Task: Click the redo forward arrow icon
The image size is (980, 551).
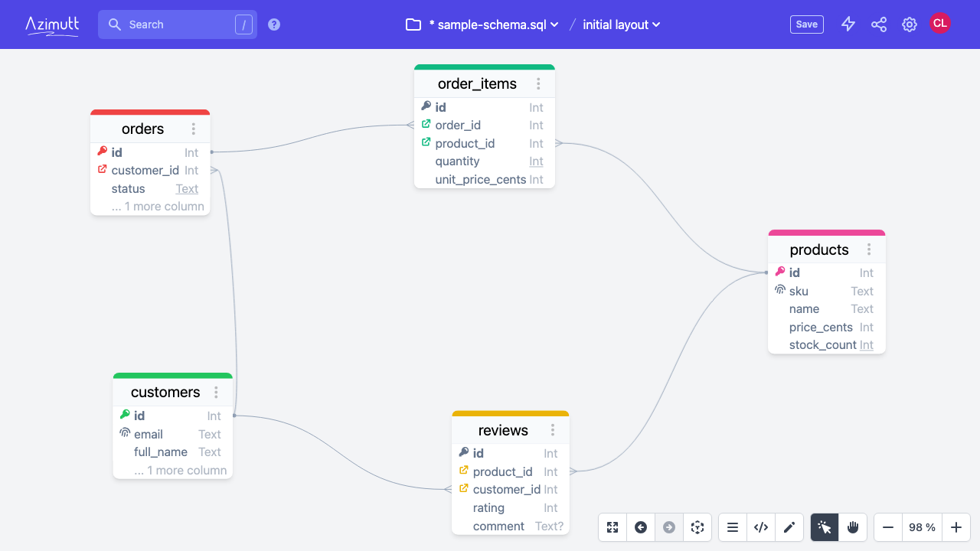Action: 669,527
